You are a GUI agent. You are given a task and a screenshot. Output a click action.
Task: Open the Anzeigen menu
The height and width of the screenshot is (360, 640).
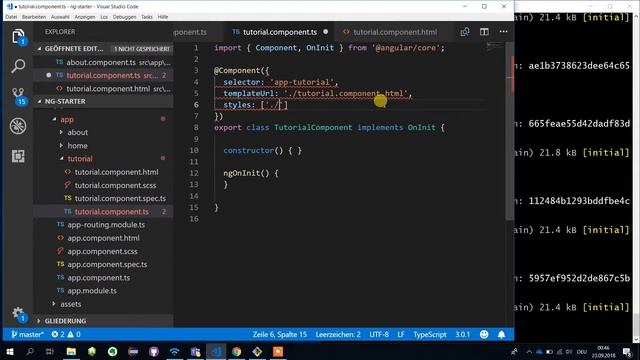pyautogui.click(x=85, y=17)
